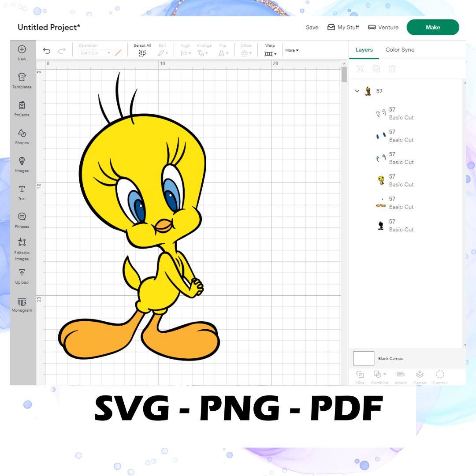Open the Operation Basic Cut dropdown
The image size is (476, 476).
coord(95,53)
